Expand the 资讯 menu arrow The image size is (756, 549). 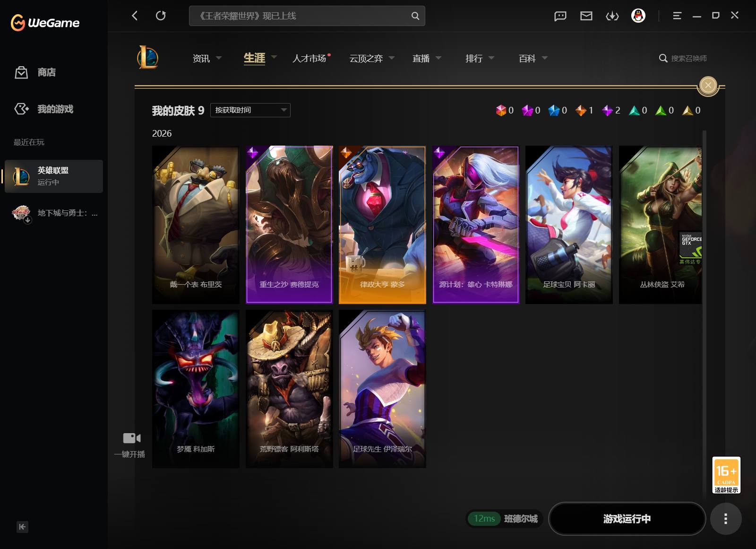[x=219, y=58]
